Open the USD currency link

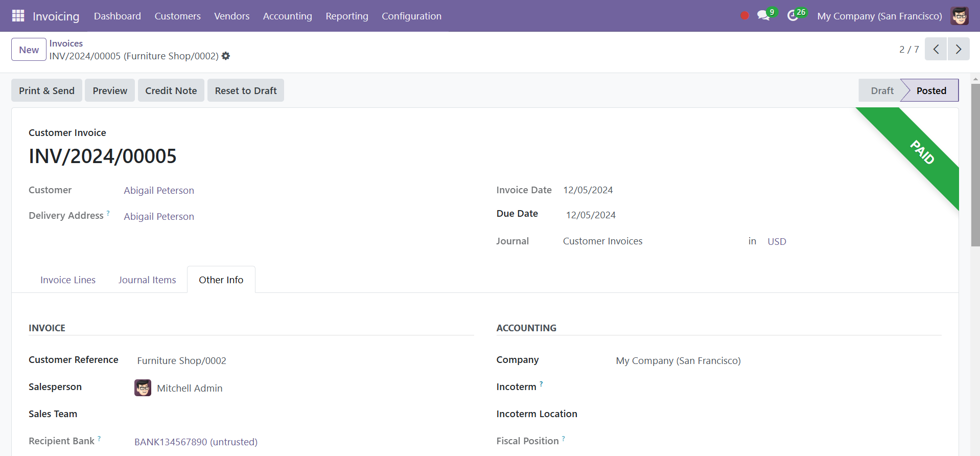[777, 241]
